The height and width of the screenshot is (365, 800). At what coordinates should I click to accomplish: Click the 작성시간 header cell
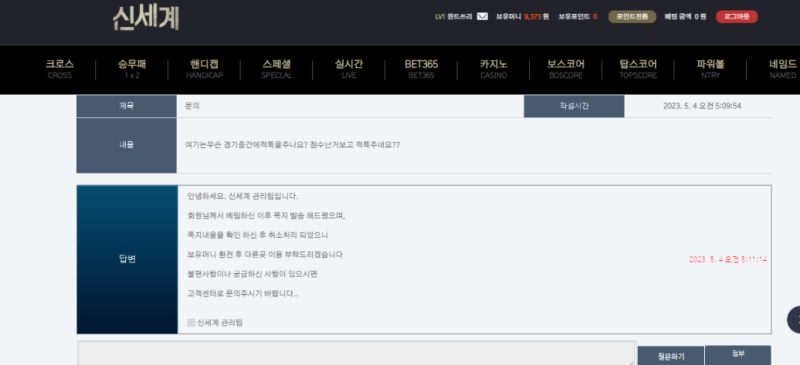pos(574,106)
